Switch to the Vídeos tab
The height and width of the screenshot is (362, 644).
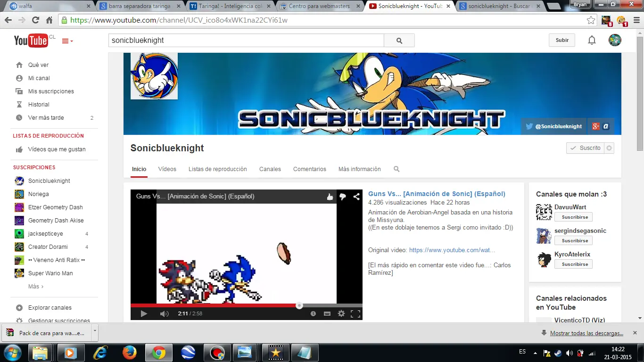[167, 169]
